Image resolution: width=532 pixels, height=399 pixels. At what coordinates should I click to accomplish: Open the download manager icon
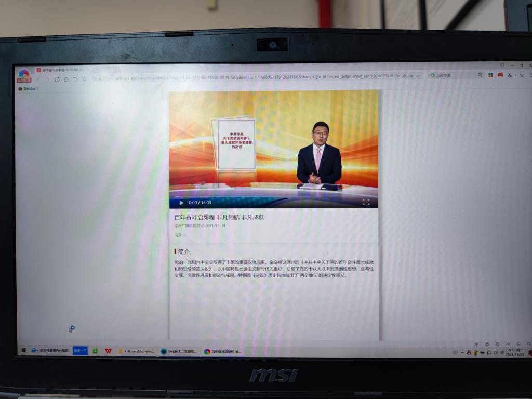(x=522, y=75)
